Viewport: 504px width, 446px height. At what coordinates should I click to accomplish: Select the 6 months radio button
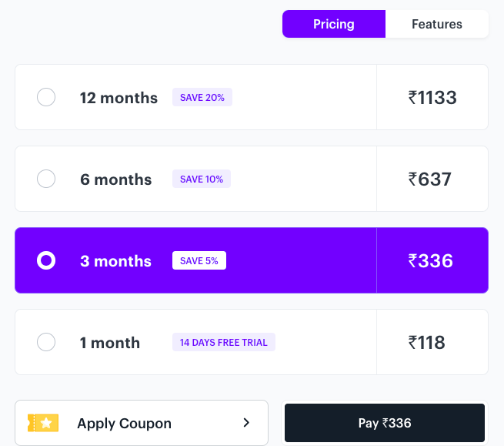[46, 179]
